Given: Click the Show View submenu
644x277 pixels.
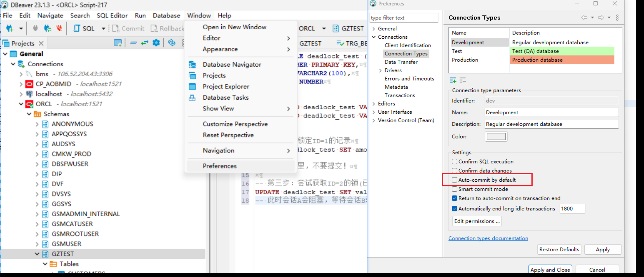Looking at the screenshot, I should 241,108.
